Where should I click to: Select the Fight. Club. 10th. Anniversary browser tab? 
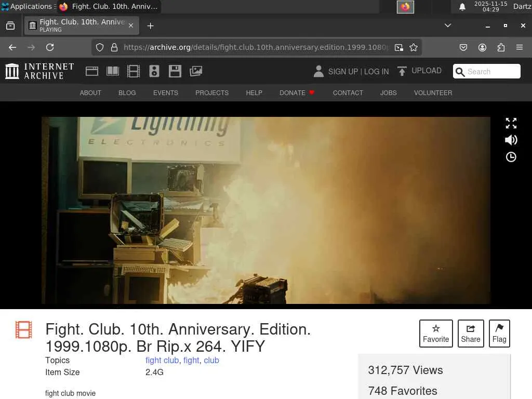[82, 26]
